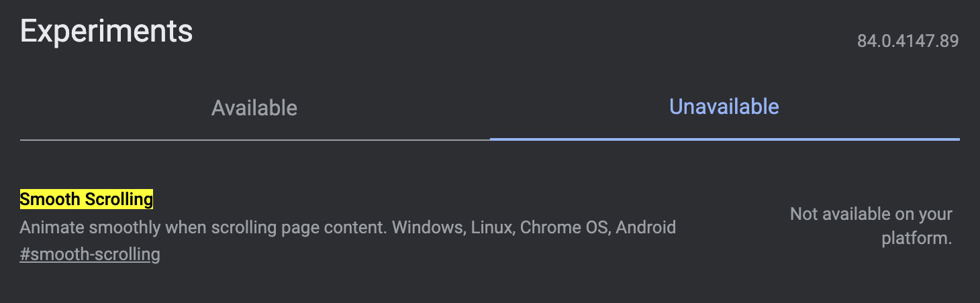Click the highlighted Smooth Scrolling title
This screenshot has height=303, width=980.
coord(87,199)
